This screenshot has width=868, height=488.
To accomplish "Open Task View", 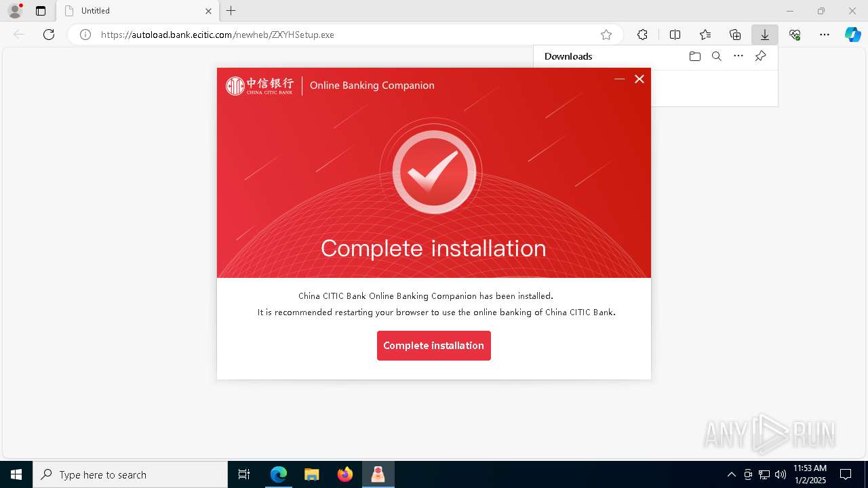I will (244, 474).
